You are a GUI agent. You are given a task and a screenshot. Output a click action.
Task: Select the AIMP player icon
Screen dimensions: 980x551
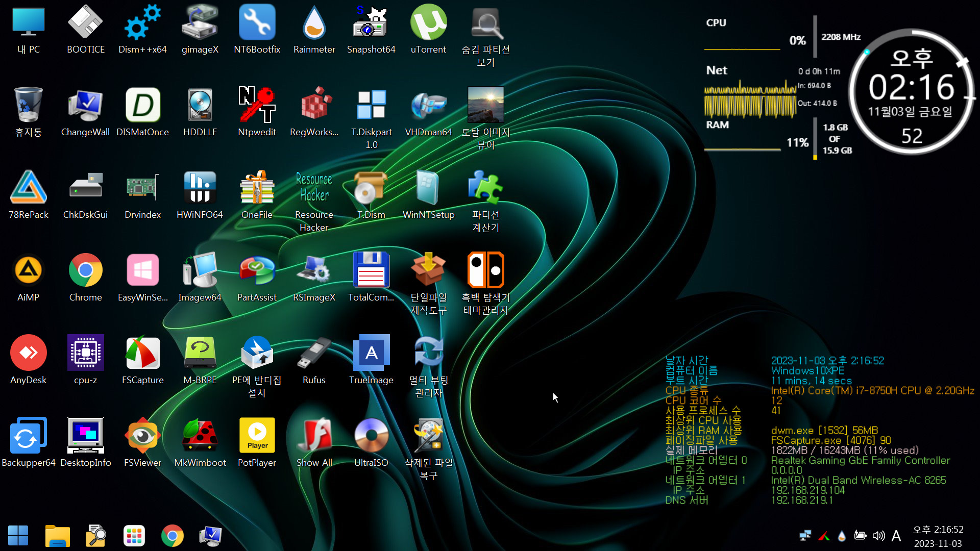coord(29,278)
